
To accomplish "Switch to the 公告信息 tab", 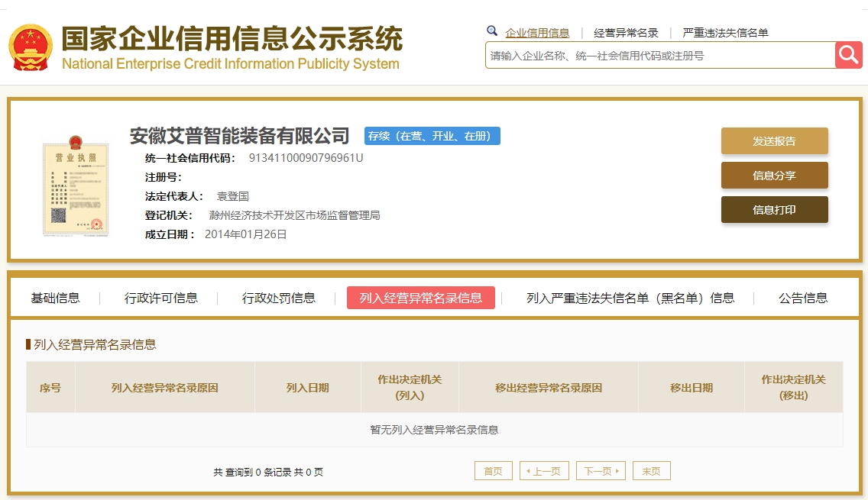I will 803,298.
